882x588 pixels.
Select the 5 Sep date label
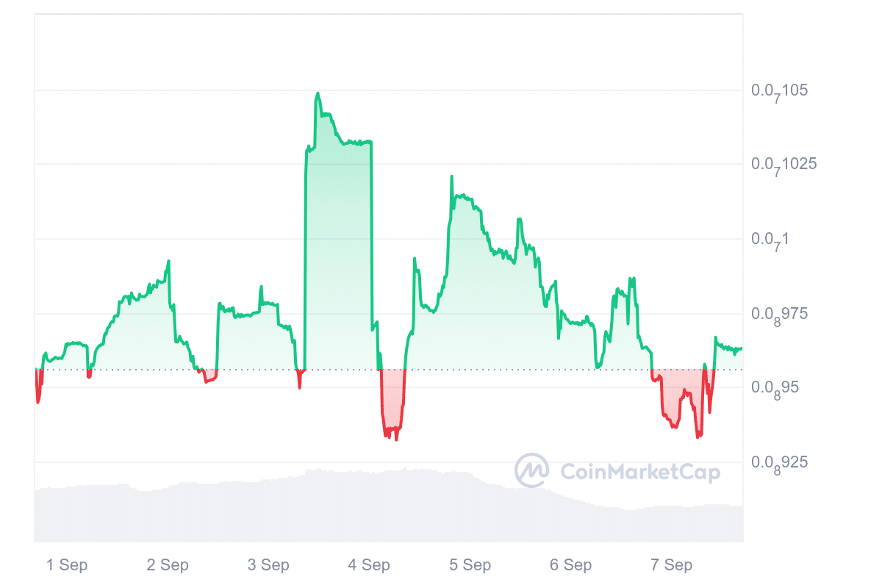[470, 565]
